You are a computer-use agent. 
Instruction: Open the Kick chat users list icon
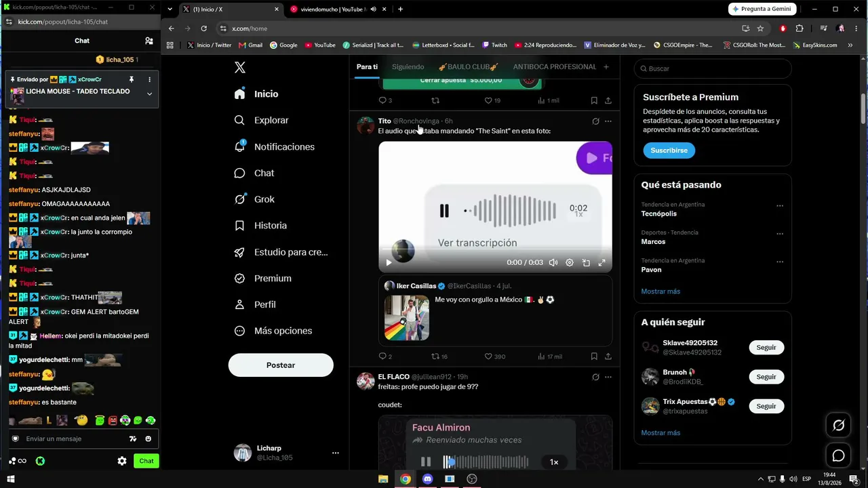(149, 41)
